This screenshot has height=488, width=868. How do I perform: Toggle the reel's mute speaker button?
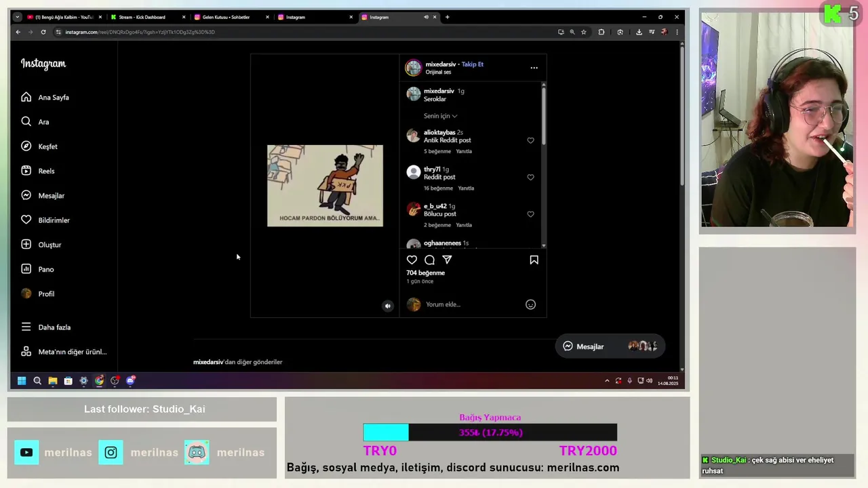click(388, 306)
